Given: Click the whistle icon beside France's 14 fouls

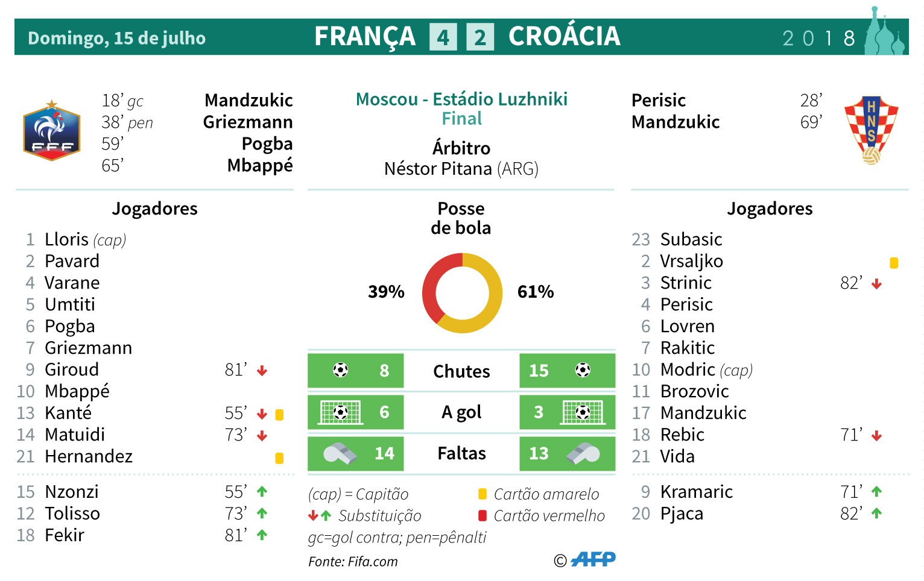Looking at the screenshot, I should 340,453.
